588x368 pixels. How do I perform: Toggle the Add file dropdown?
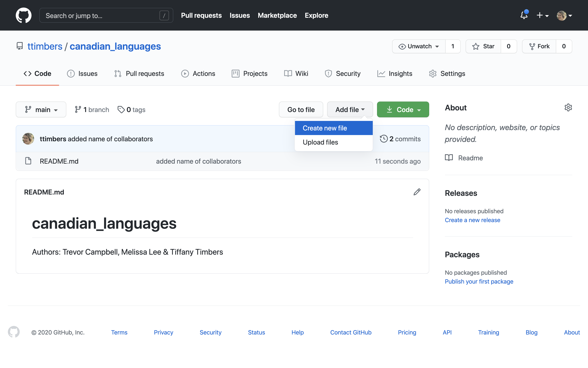click(x=350, y=110)
